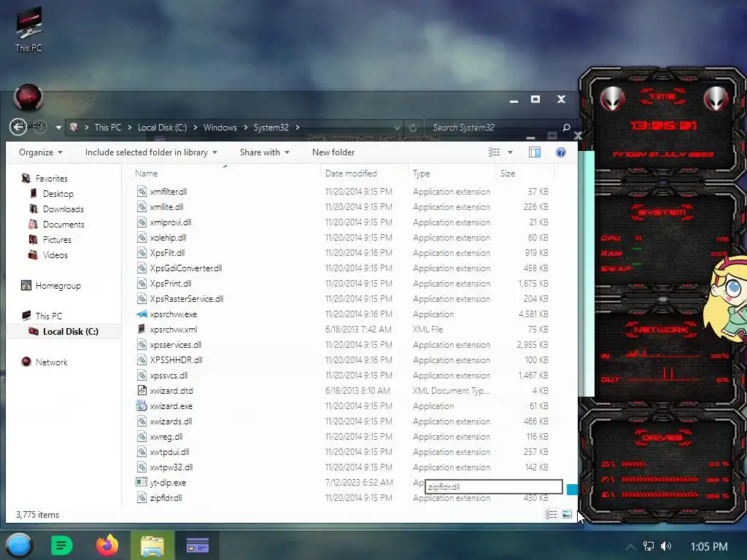Screen dimensions: 747x560
Task: Click the File Explorer taskbar icon
Action: coord(152,545)
